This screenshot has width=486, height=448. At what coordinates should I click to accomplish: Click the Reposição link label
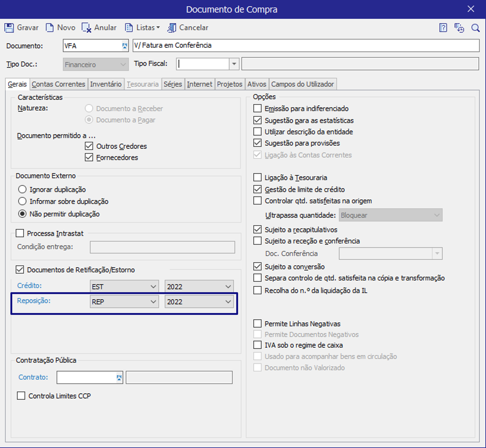point(34,301)
